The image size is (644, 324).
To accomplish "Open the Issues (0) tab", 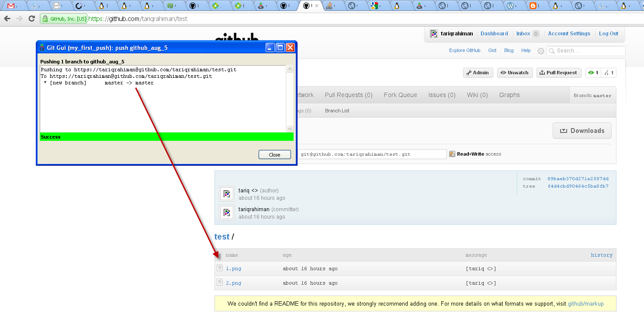I will point(442,95).
